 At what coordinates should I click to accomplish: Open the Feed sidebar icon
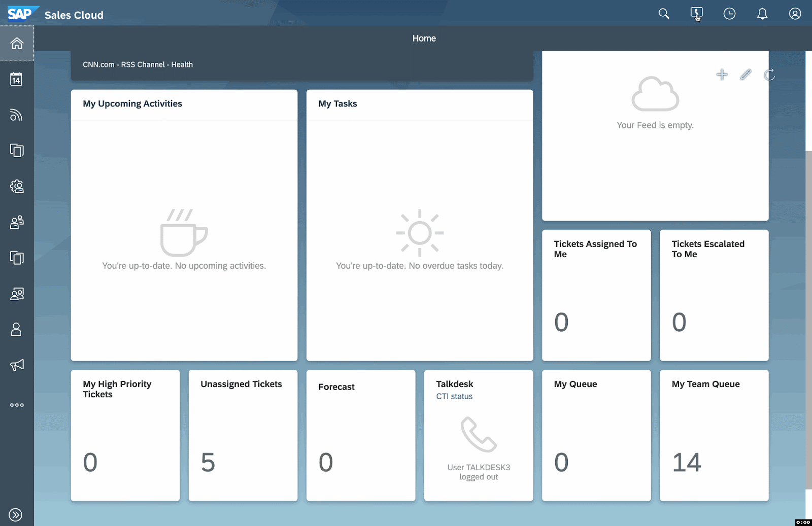coord(17,115)
